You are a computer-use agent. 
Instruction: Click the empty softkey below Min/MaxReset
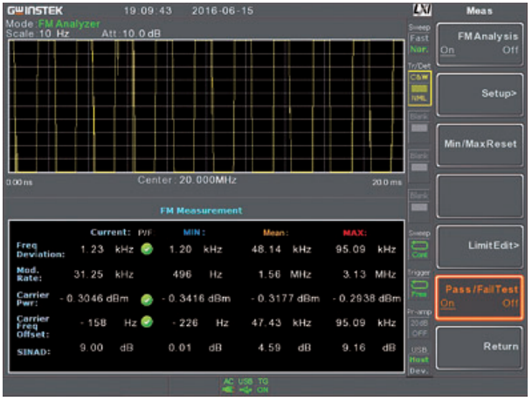[480, 196]
